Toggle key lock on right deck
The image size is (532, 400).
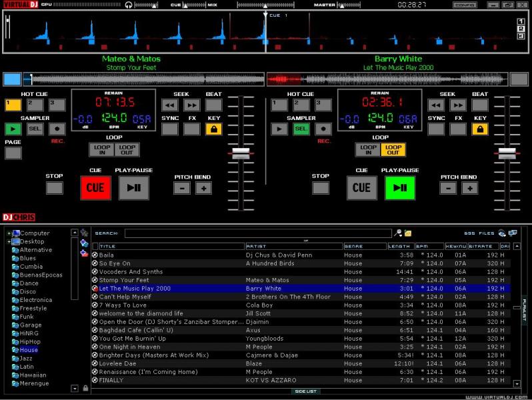[x=480, y=129]
